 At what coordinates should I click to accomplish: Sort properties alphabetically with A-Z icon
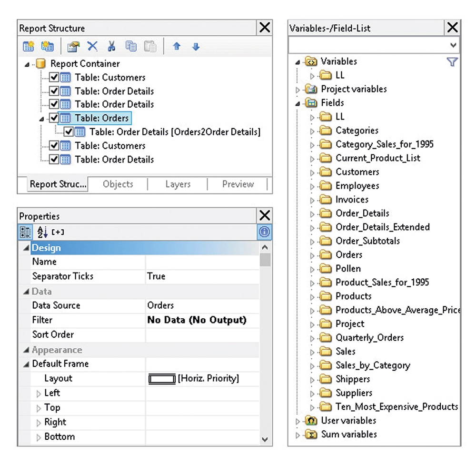(x=42, y=232)
